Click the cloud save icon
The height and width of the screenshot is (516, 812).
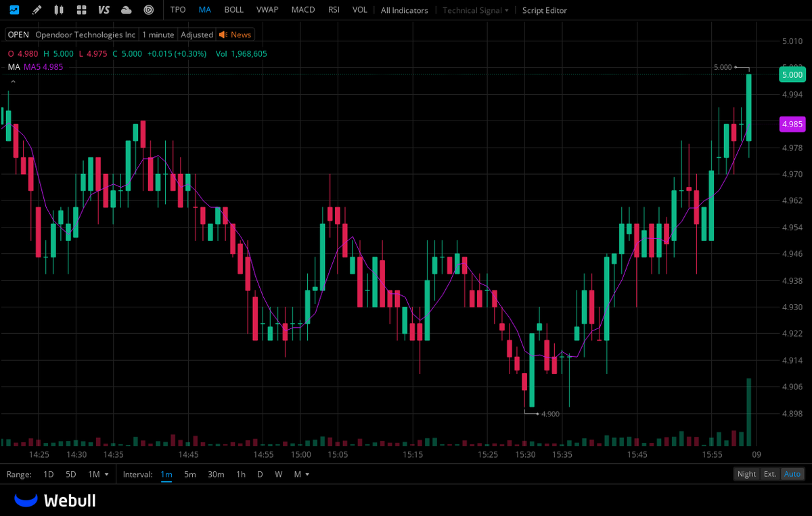pyautogui.click(x=127, y=10)
